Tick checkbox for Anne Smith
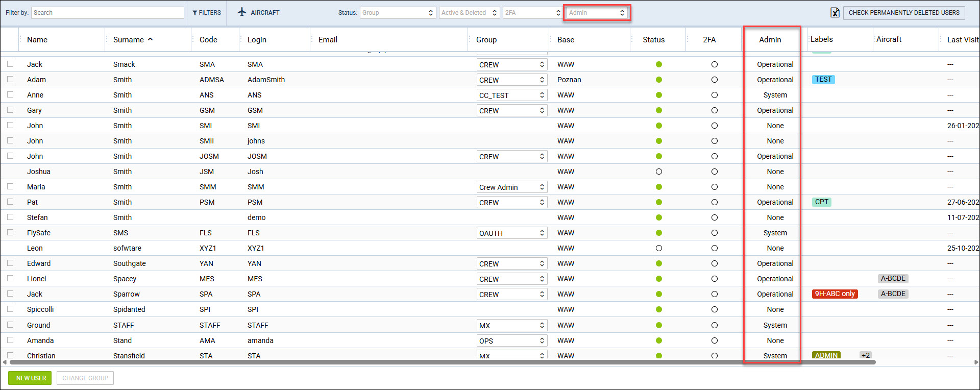 coord(10,94)
